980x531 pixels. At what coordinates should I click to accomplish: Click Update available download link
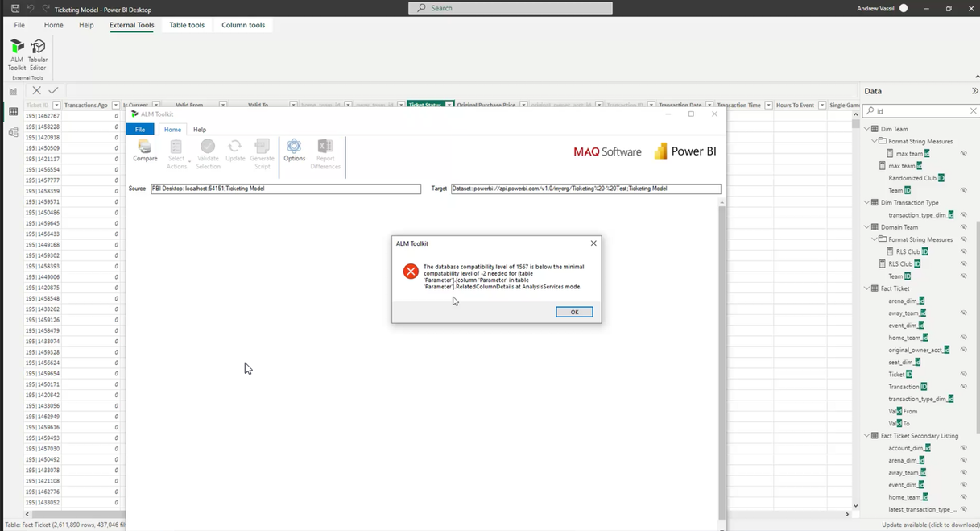[930, 525]
